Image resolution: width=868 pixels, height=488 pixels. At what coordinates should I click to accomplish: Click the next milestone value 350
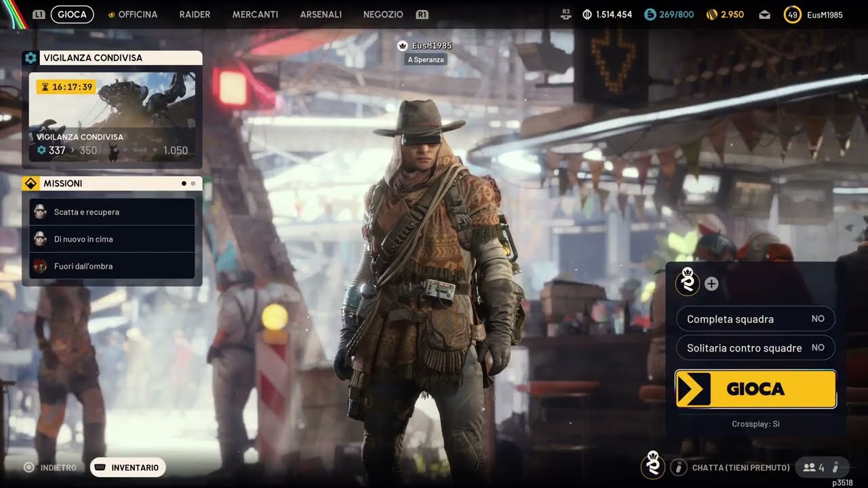click(x=88, y=150)
